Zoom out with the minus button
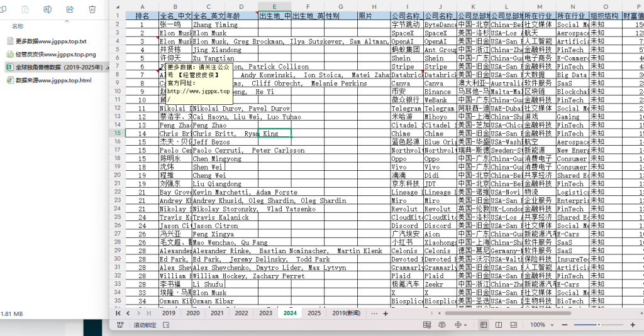 tap(565, 325)
